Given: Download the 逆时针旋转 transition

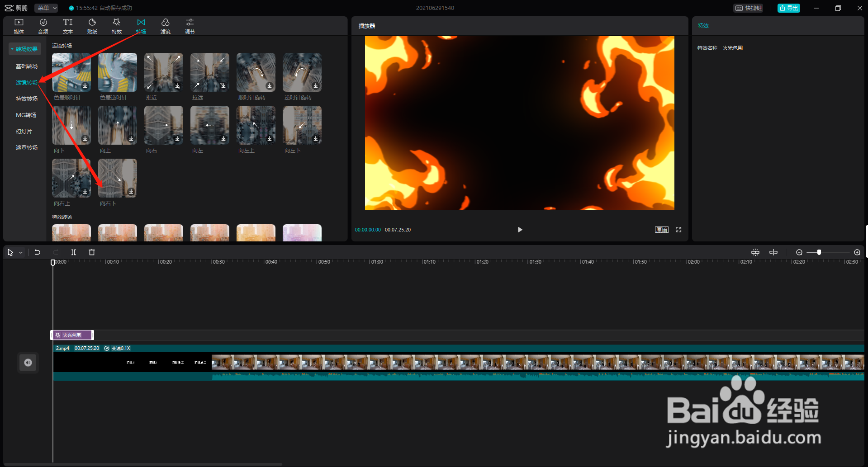Looking at the screenshot, I should click(316, 86).
